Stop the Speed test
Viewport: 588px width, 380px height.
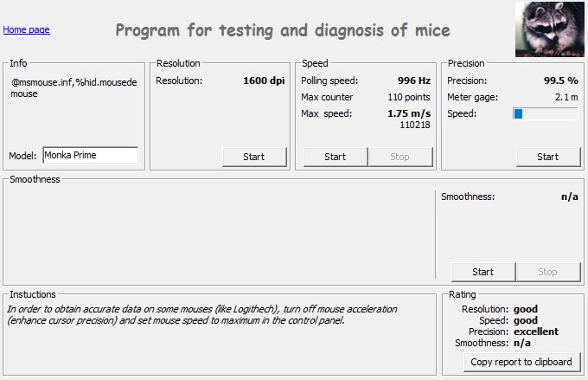pos(400,157)
